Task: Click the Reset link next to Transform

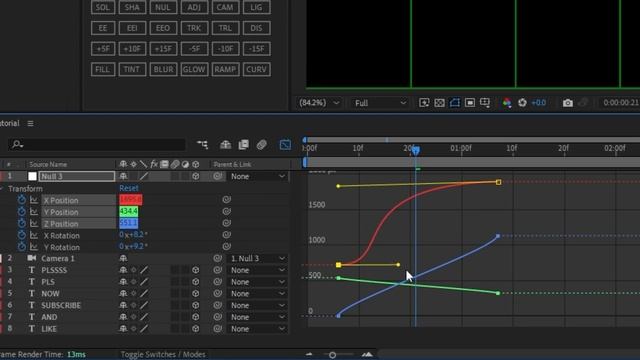Action: pyautogui.click(x=129, y=188)
